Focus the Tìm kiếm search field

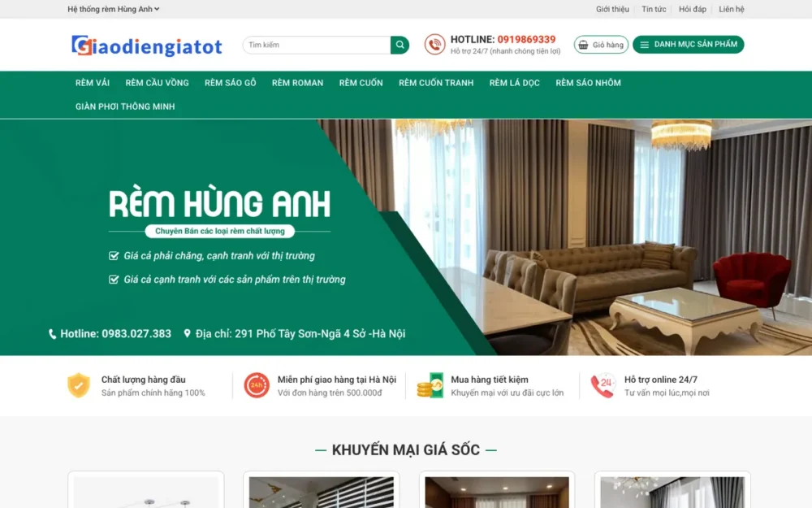(x=317, y=45)
